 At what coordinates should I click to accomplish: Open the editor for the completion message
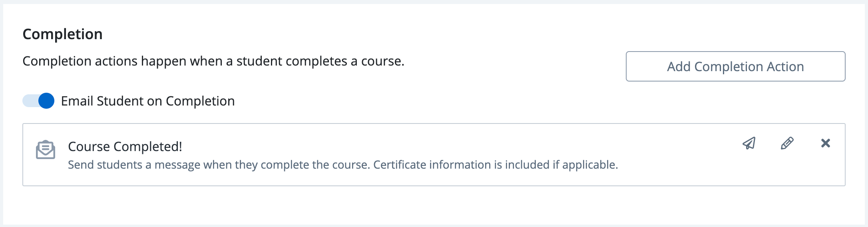787,143
